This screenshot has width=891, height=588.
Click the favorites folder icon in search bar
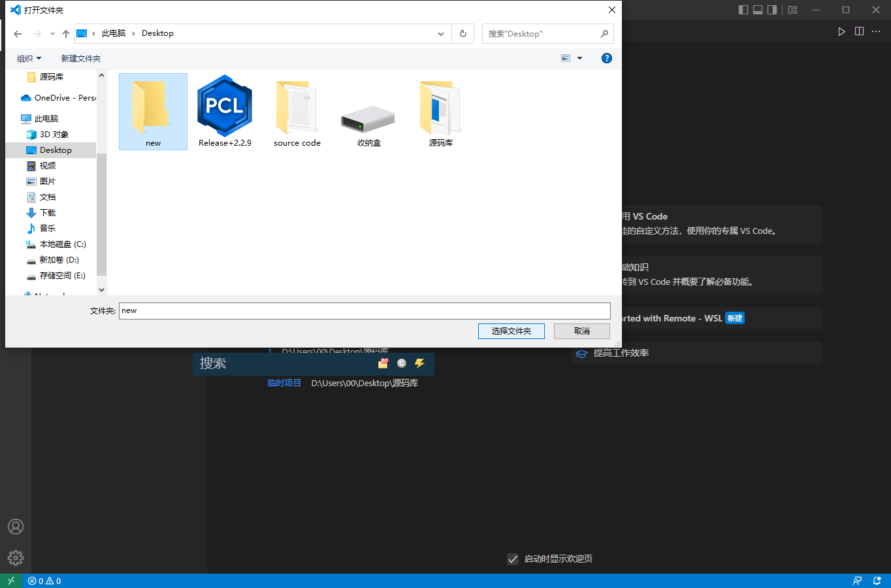click(383, 363)
